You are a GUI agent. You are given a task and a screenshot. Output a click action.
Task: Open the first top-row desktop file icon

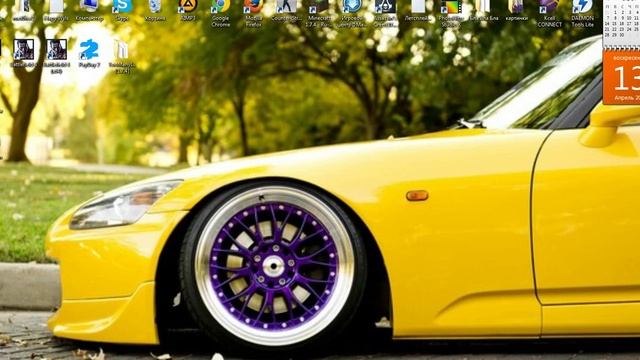[x=23, y=10]
